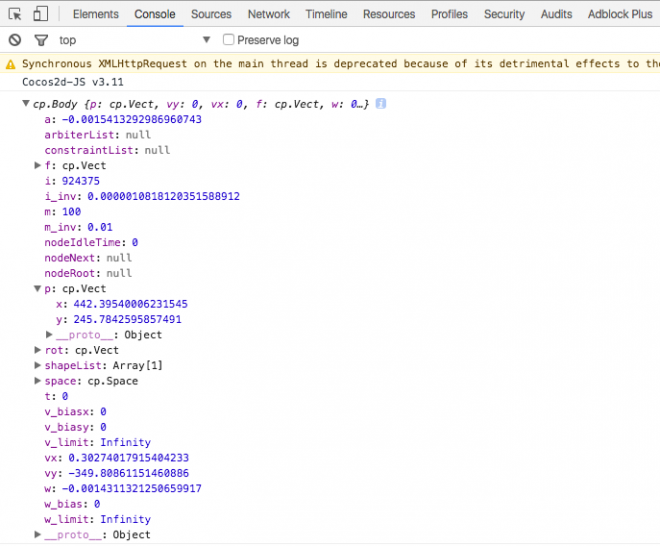Collapse the cp.Body object tree
660x546 pixels.
pyautogui.click(x=26, y=104)
